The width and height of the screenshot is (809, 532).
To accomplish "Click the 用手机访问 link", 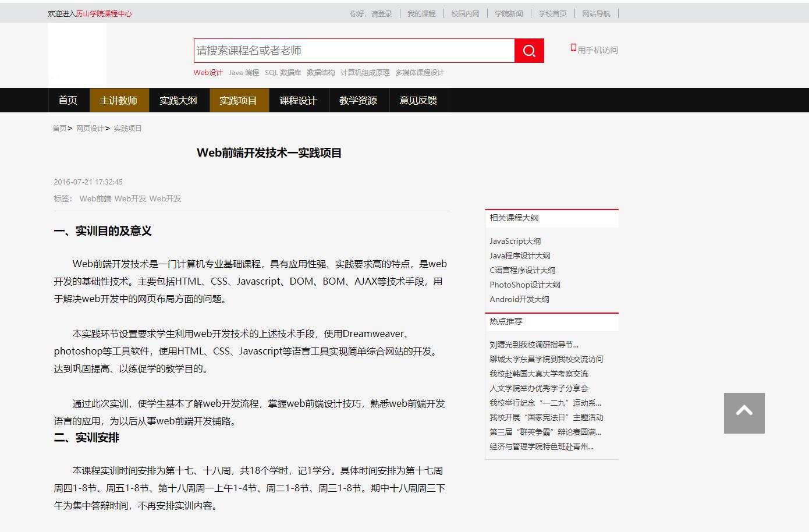I will pos(598,50).
